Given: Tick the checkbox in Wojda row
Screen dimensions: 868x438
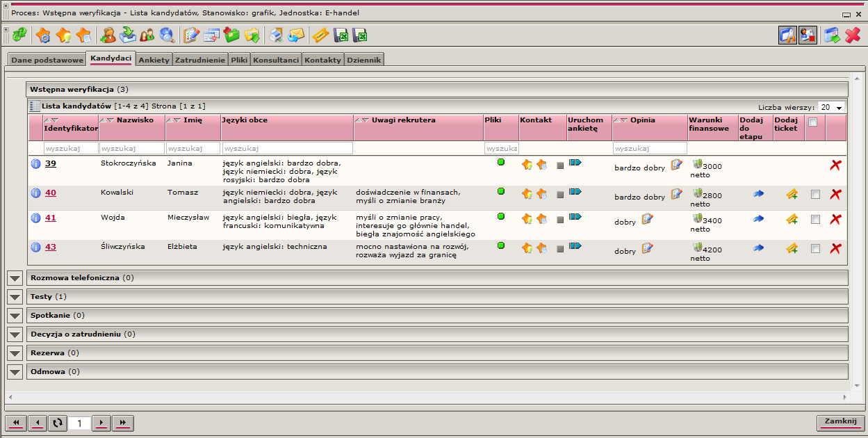Looking at the screenshot, I should pyautogui.click(x=815, y=219).
